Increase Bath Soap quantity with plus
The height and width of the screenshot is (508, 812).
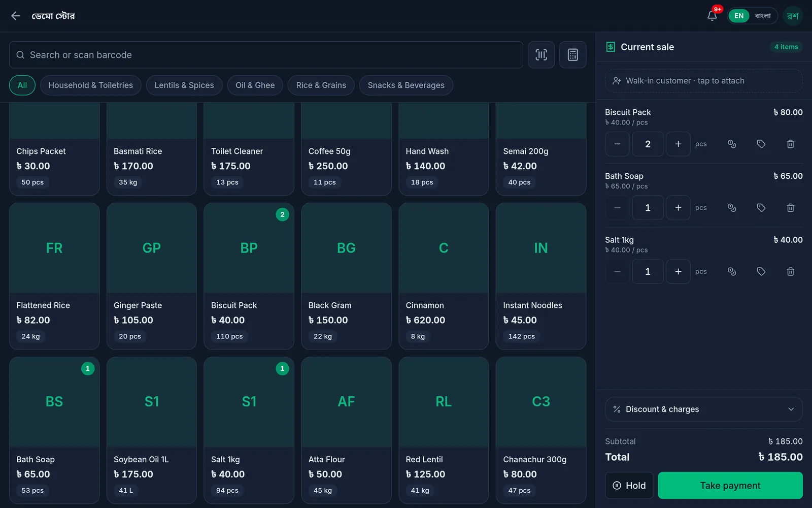678,208
